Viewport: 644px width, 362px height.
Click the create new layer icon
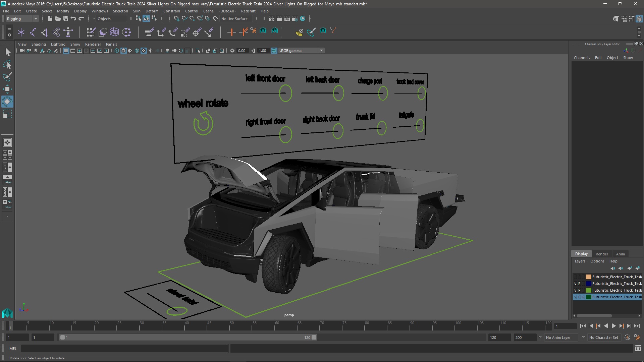point(630,268)
